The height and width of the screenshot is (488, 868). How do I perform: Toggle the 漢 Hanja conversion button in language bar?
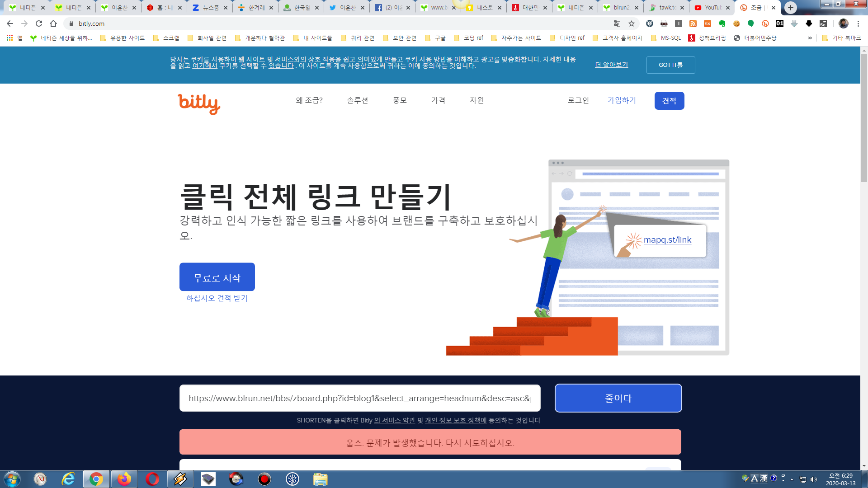[x=764, y=478]
